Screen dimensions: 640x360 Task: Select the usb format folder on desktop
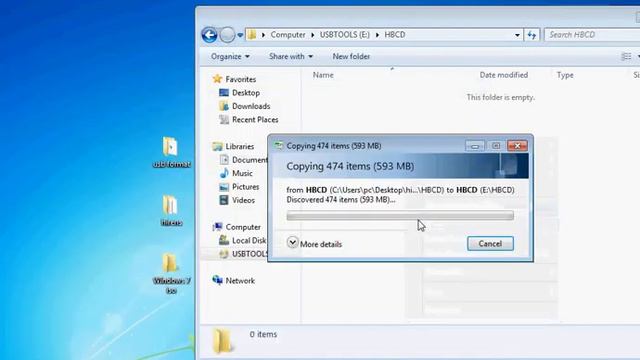[x=171, y=153]
